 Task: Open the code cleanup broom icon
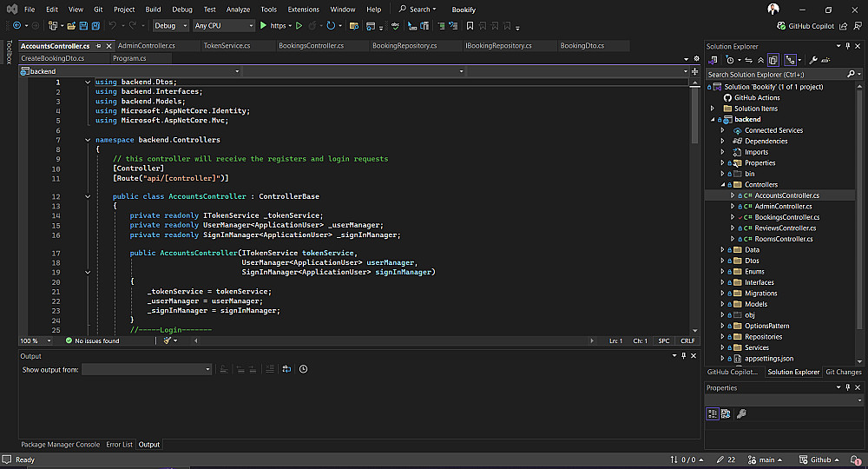[x=168, y=340]
